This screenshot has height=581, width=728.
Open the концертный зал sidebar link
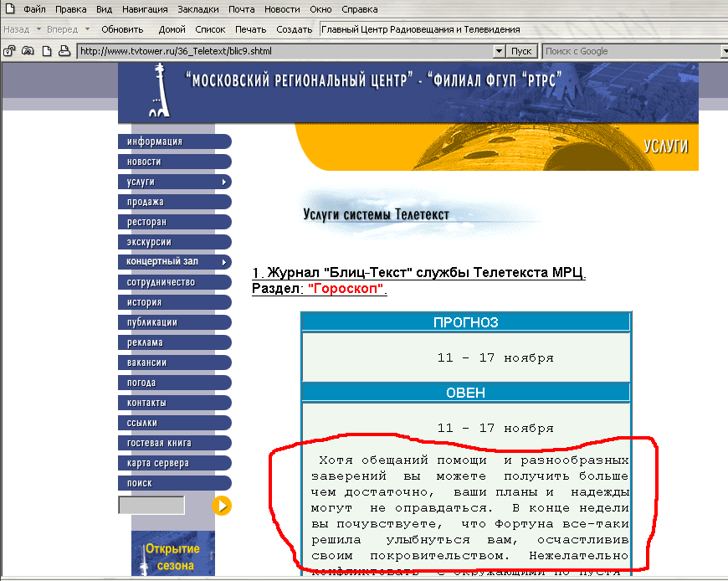tap(175, 262)
